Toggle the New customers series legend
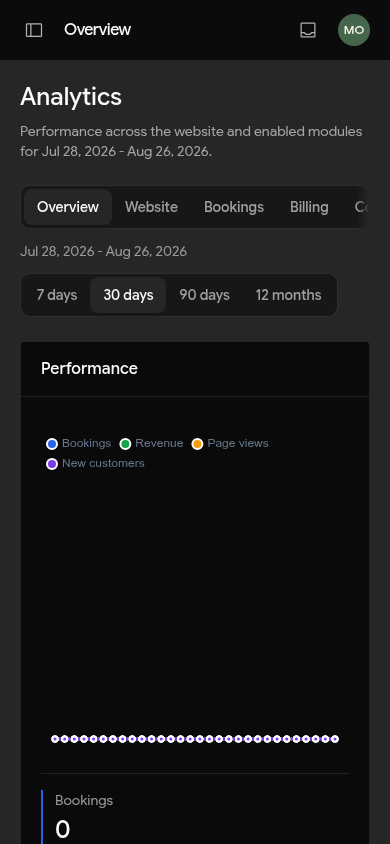390x844 pixels. point(96,463)
